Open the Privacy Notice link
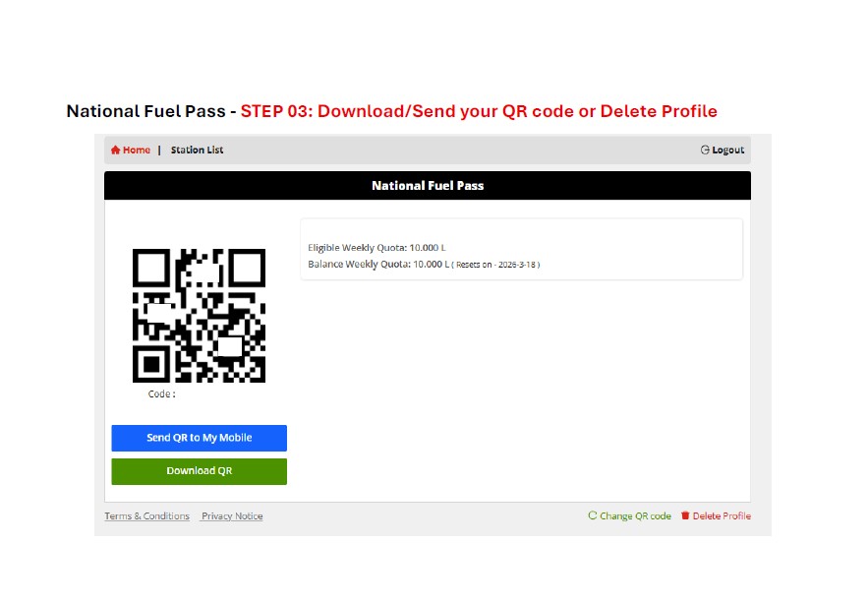Image resolution: width=868 pixels, height=604 pixels. (x=232, y=515)
